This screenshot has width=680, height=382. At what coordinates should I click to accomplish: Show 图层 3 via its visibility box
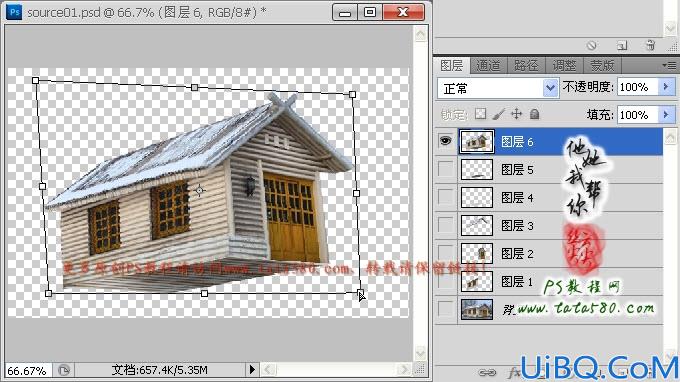coord(445,225)
